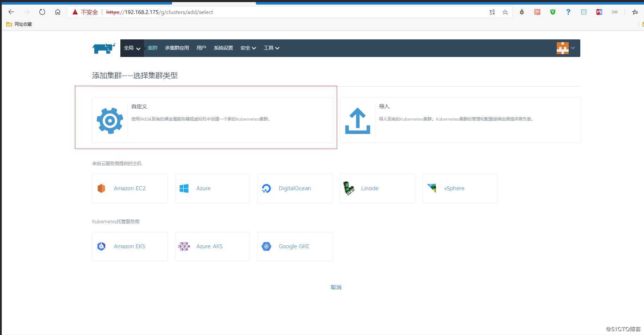
Task: Focus the browser address bar URL
Action: (x=159, y=12)
